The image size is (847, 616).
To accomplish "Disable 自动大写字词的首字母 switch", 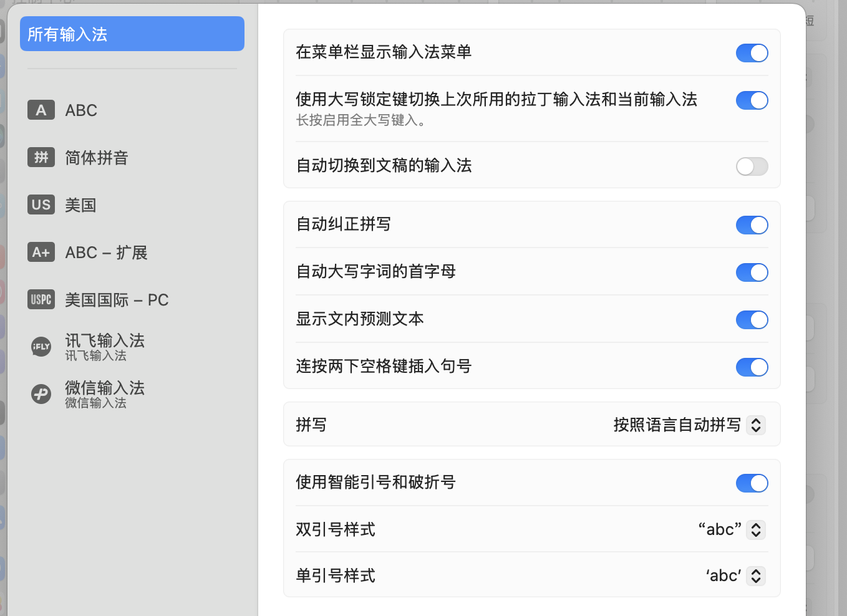I will [x=752, y=272].
